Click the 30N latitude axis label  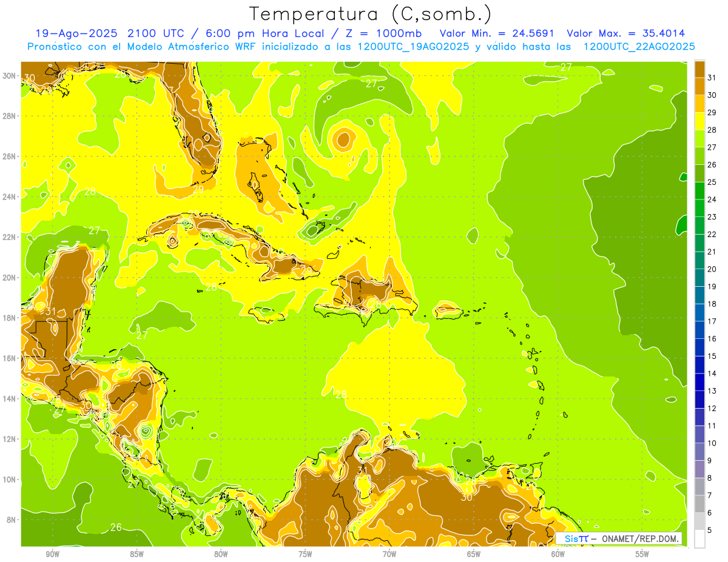(x=9, y=75)
